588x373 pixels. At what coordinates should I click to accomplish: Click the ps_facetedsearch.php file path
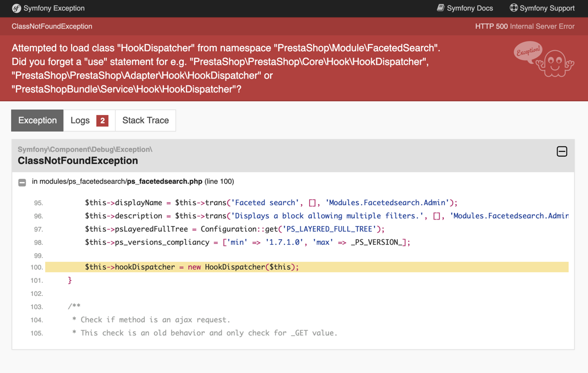pyautogui.click(x=117, y=182)
